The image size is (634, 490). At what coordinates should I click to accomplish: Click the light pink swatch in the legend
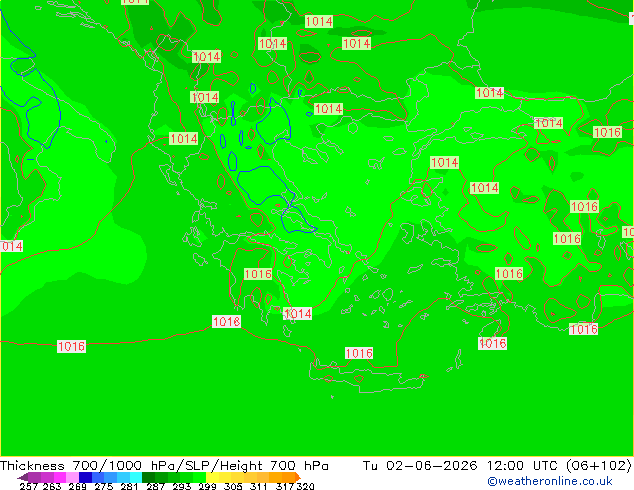click(x=72, y=477)
